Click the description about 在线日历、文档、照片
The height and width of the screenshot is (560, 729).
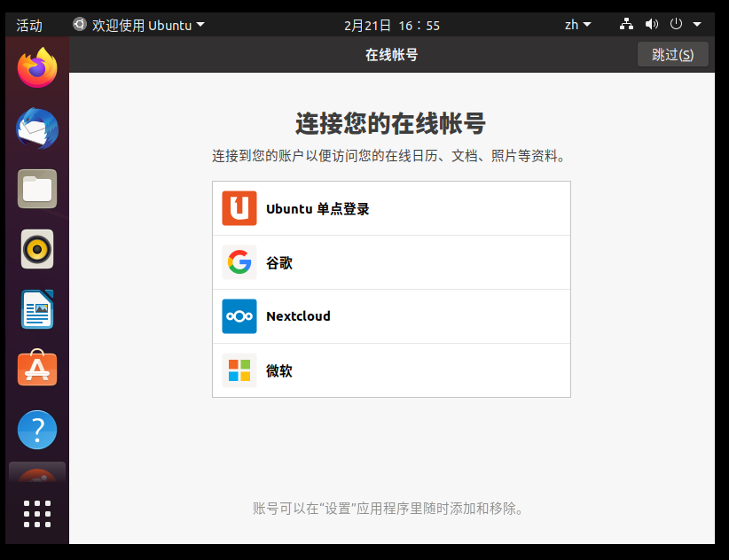(389, 156)
